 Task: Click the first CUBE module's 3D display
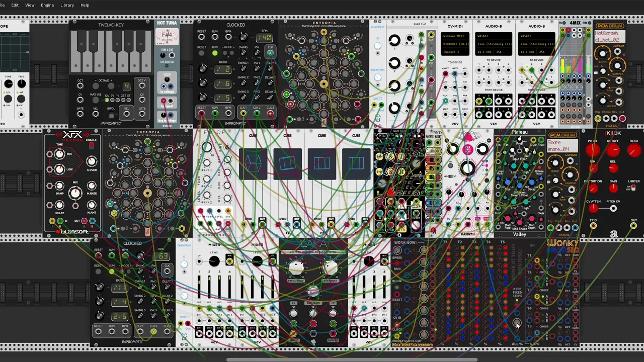click(253, 164)
